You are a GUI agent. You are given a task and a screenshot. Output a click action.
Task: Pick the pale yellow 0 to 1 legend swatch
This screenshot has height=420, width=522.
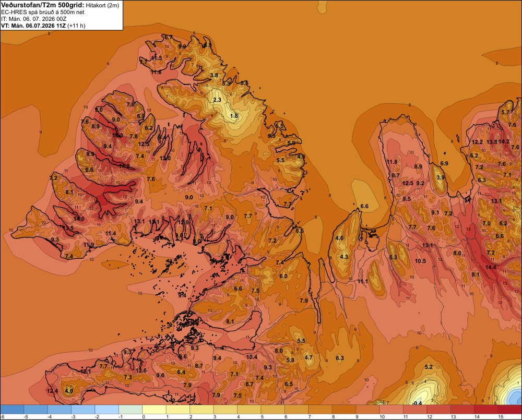pos(154,410)
